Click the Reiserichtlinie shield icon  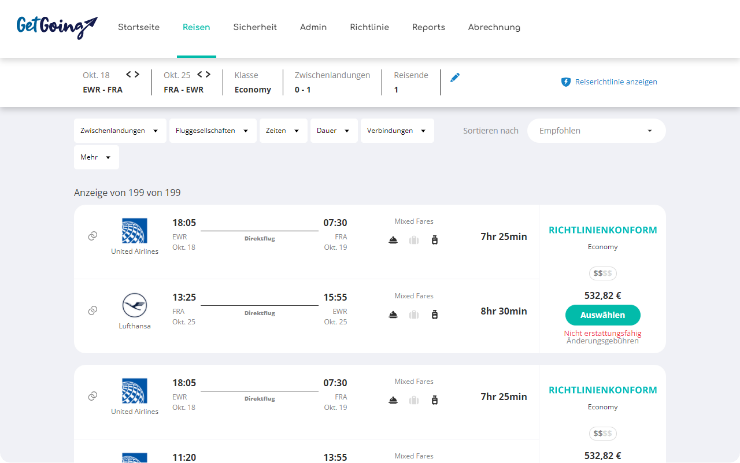point(565,82)
